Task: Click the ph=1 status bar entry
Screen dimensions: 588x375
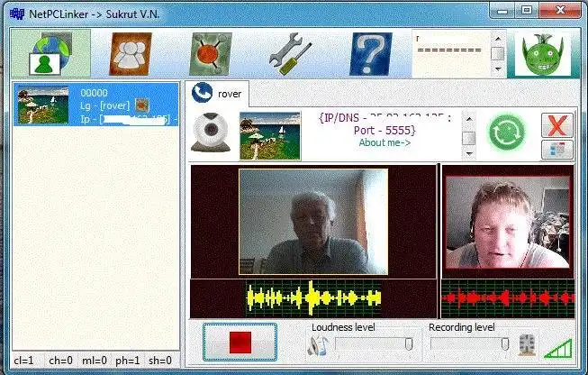Action: pos(128,361)
